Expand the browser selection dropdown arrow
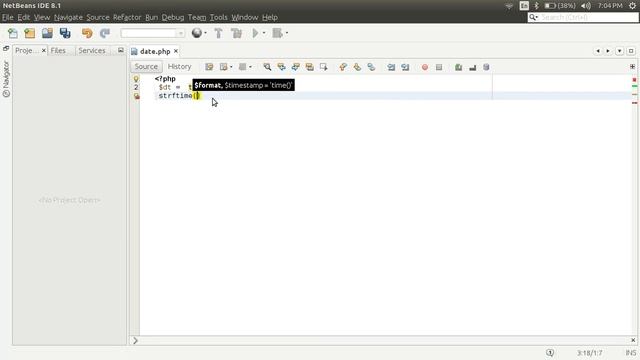The width and height of the screenshot is (640, 360). [205, 33]
